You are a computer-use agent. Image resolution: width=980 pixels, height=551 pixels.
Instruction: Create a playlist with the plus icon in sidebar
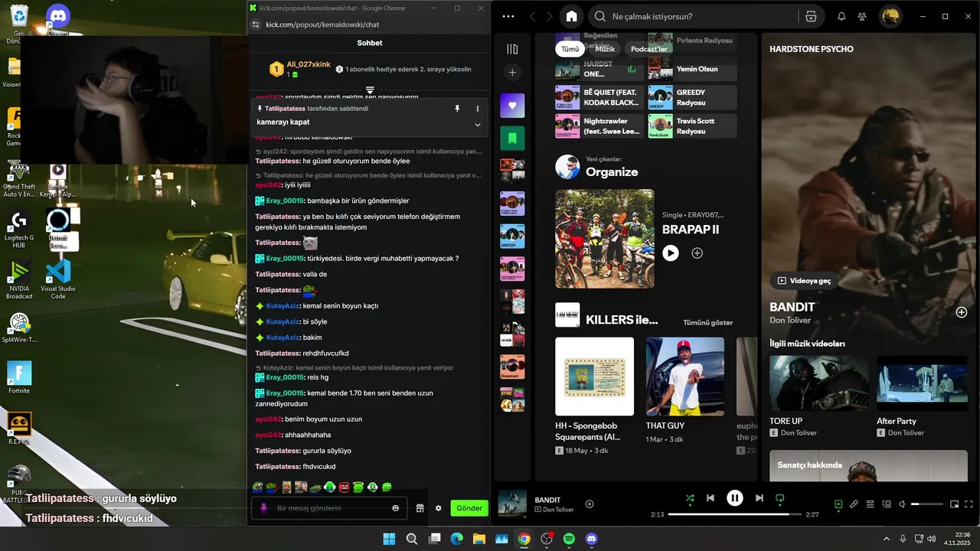512,73
